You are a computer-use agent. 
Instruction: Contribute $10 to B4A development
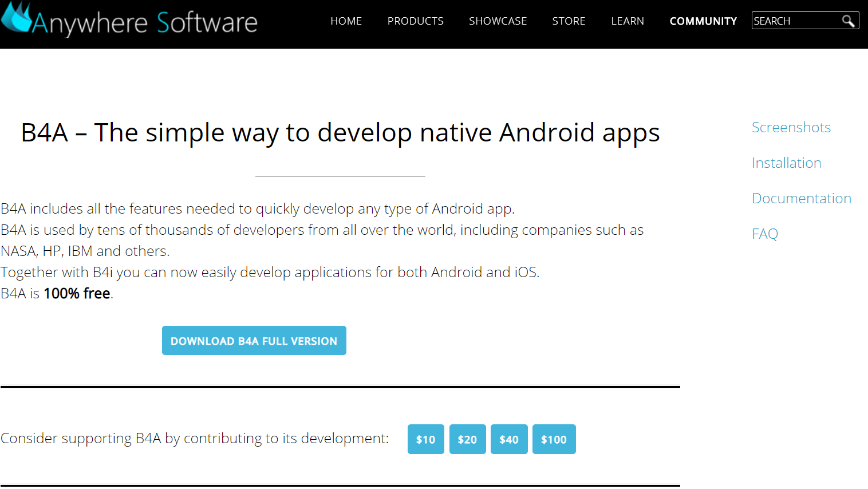[425, 439]
